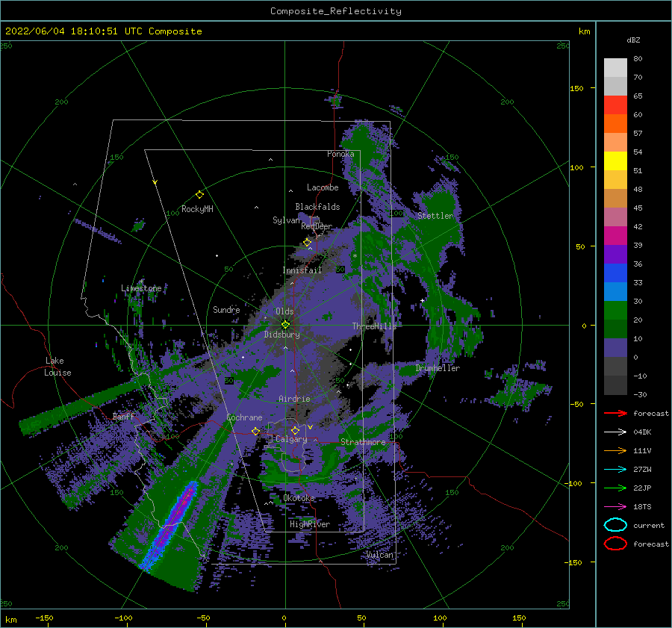Click the 18TS legend text
The width and height of the screenshot is (672, 628).
tap(642, 507)
